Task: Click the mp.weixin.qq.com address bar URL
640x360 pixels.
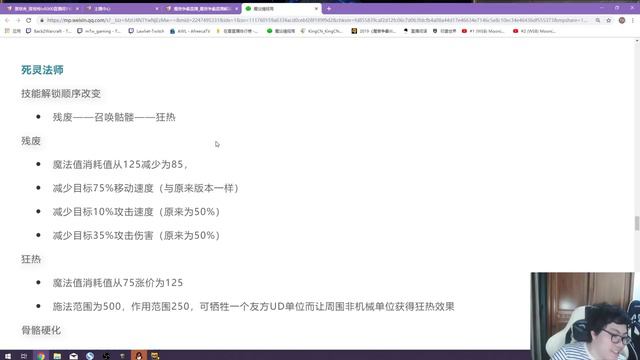Action: 316,20
